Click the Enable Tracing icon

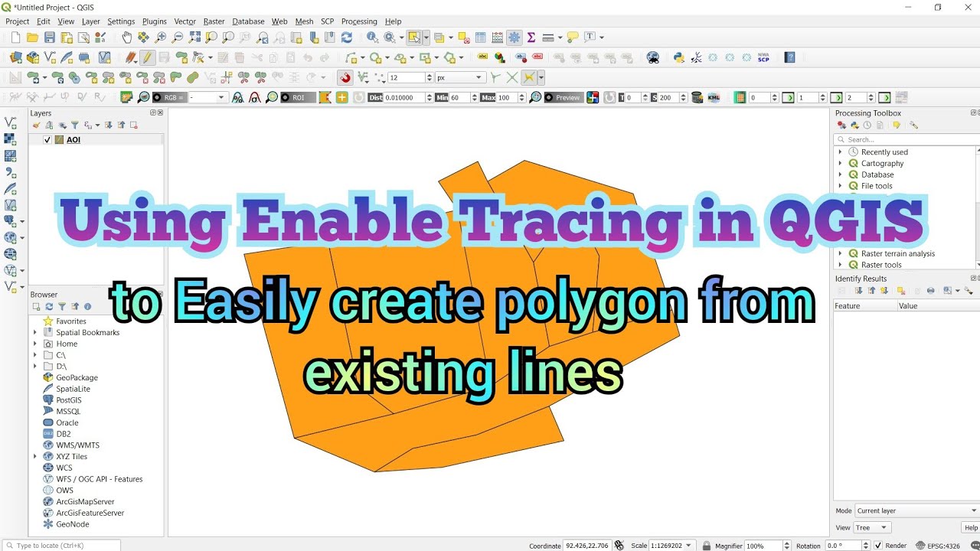(x=529, y=77)
